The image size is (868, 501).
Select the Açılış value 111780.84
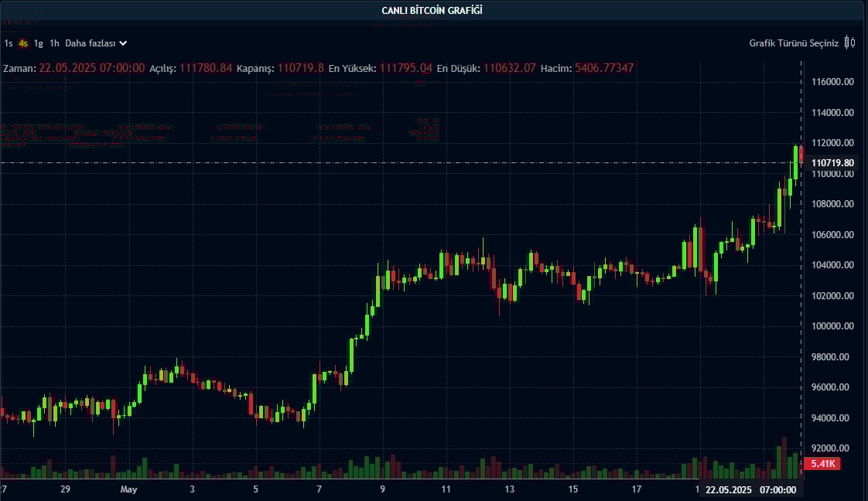(x=206, y=68)
